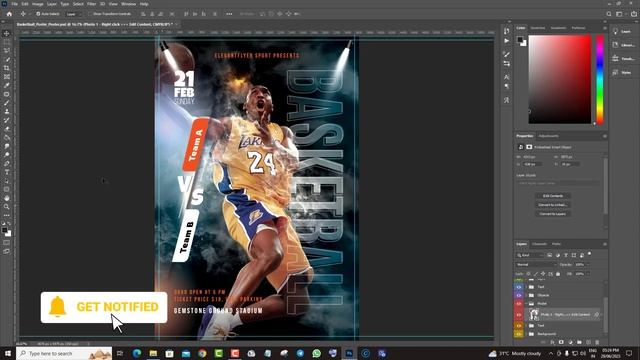Click the lock all icon in Layers panel
Image resolution: width=640 pixels, height=360 pixels.
pyautogui.click(x=558, y=274)
